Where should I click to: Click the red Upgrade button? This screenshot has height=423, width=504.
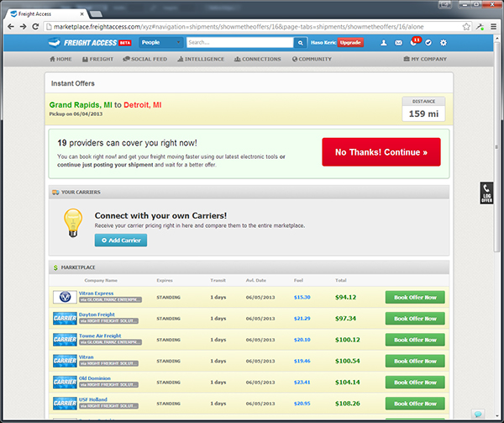[350, 42]
